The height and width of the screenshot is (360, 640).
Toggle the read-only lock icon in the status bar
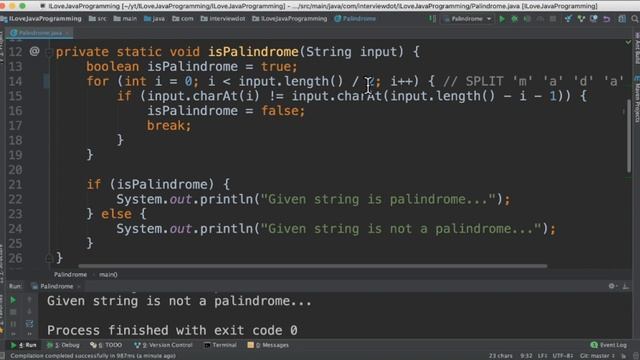click(623, 356)
